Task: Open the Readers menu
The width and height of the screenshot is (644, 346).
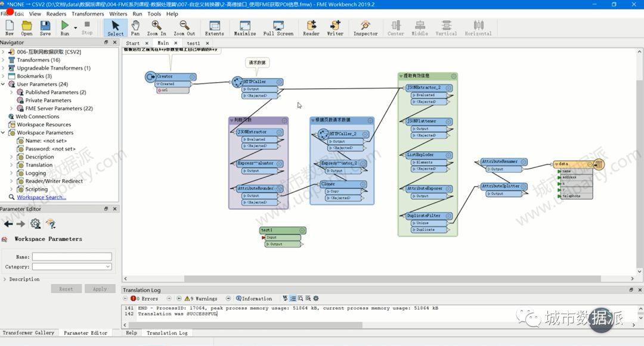Action: (x=56, y=14)
